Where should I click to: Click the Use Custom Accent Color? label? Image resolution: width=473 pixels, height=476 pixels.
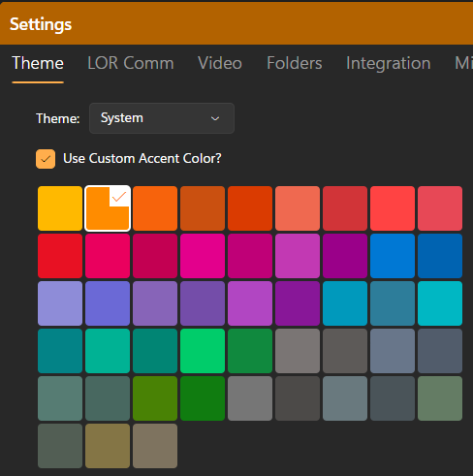(x=142, y=158)
